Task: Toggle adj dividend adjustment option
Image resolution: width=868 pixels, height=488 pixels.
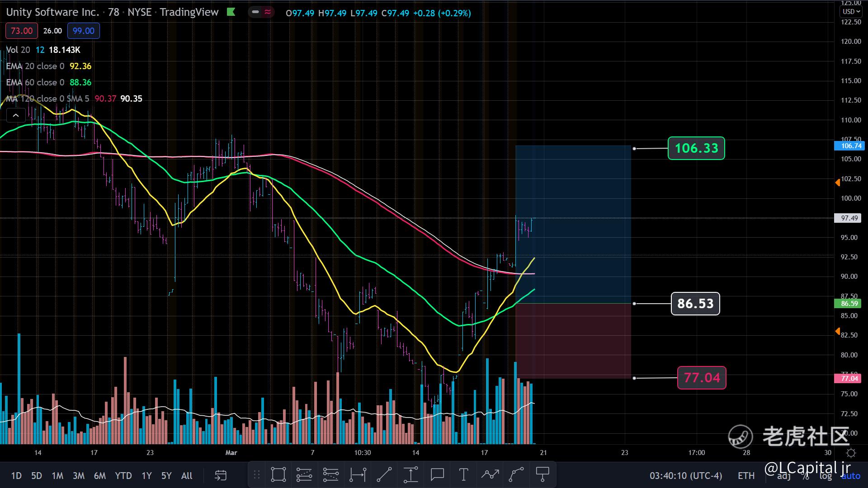Action: [x=784, y=476]
